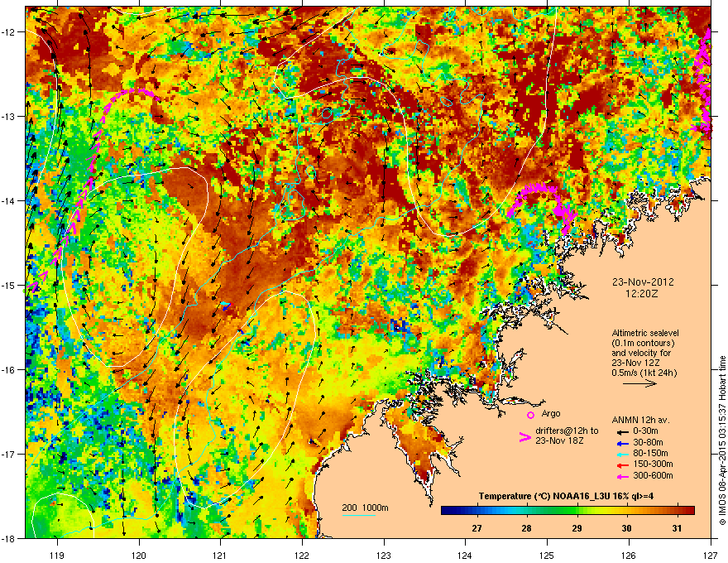The width and height of the screenshot is (728, 563).
Task: Click the longitude axis label 127
Action: click(x=711, y=555)
